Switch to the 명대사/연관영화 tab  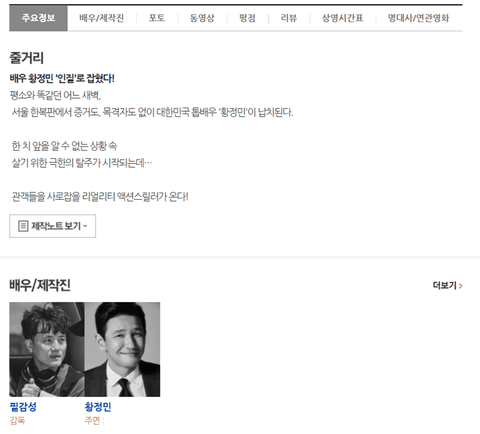tap(419, 18)
